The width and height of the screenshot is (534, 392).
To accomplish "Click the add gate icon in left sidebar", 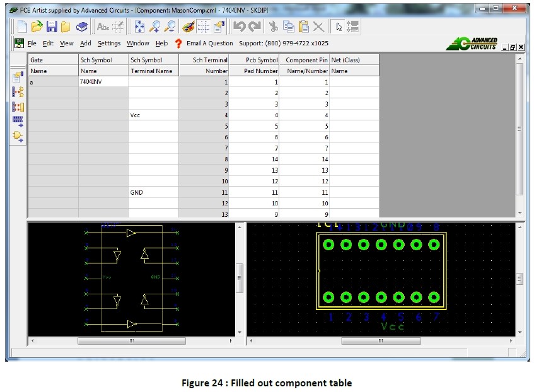I will 18,135.
